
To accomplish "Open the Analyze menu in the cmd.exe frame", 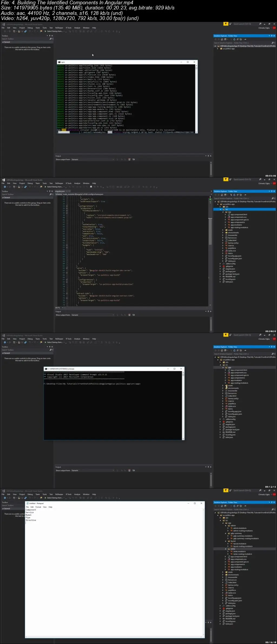I will 77,339.
